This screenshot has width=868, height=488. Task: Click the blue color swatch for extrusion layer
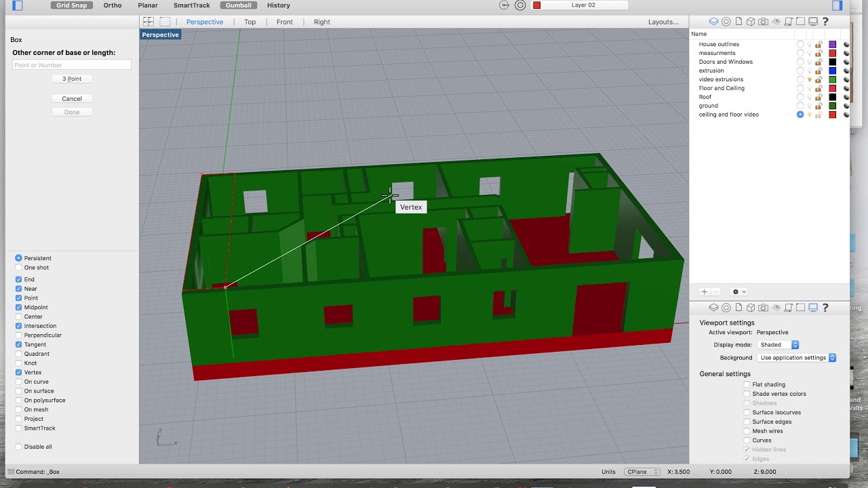(833, 70)
